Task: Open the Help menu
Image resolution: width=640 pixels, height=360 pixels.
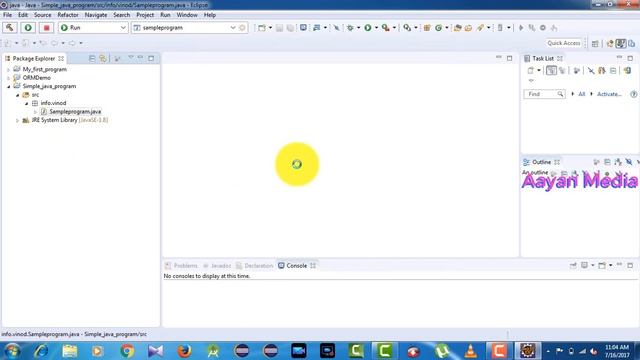Action: pos(210,15)
